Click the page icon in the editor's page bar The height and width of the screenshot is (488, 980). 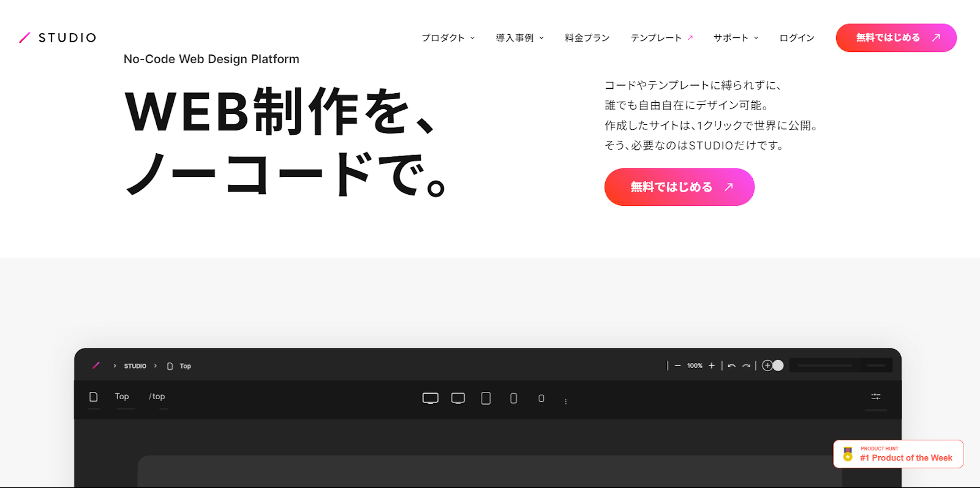click(x=94, y=397)
